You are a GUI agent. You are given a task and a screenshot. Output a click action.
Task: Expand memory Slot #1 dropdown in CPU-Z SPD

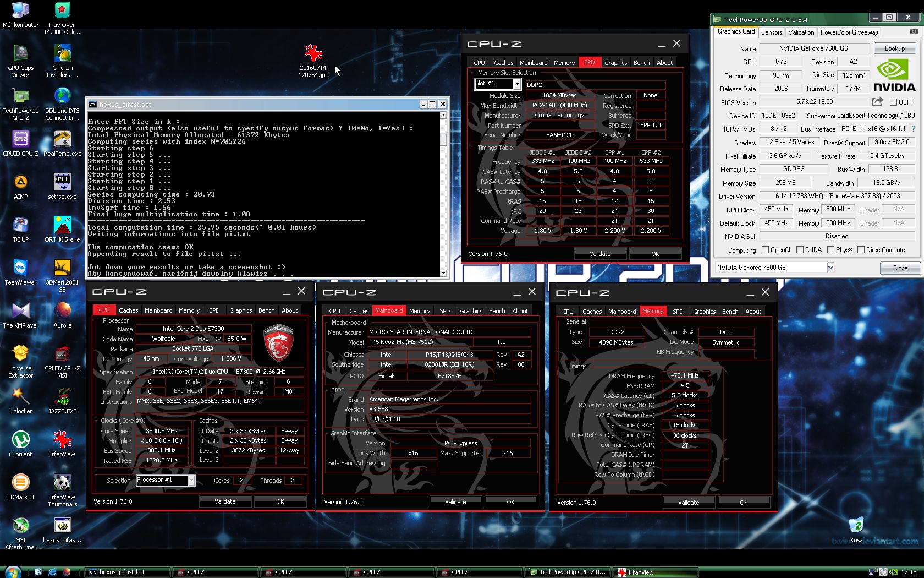pyautogui.click(x=517, y=84)
